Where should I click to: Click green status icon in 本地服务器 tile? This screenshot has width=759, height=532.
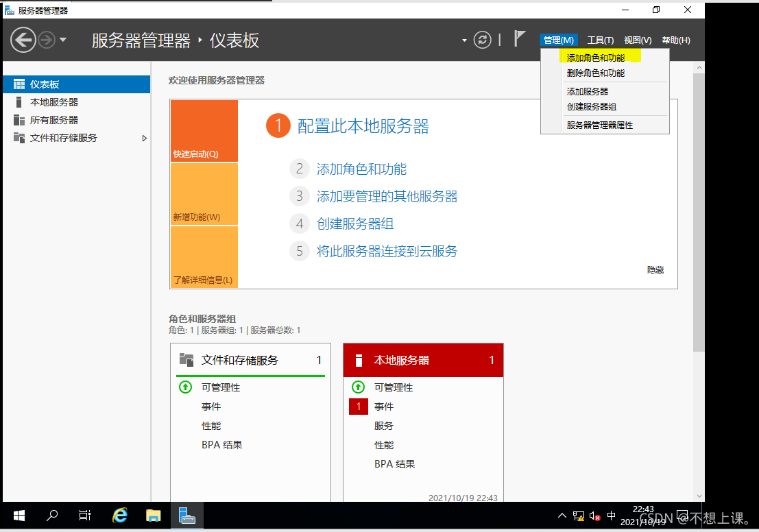(358, 387)
